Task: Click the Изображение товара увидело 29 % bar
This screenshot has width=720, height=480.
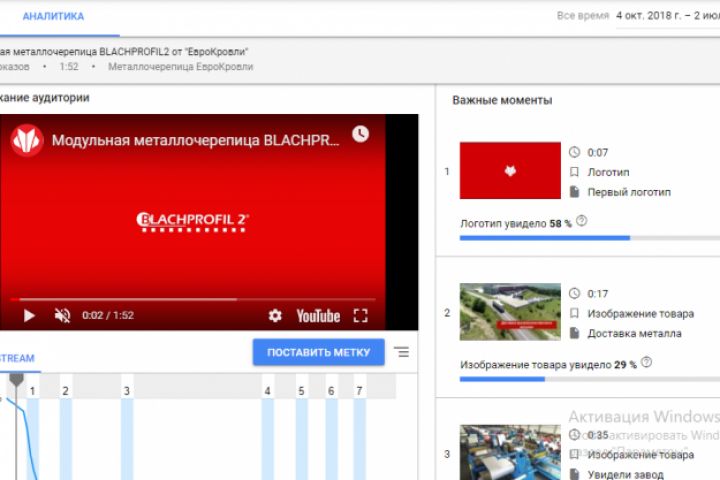Action: (590, 379)
